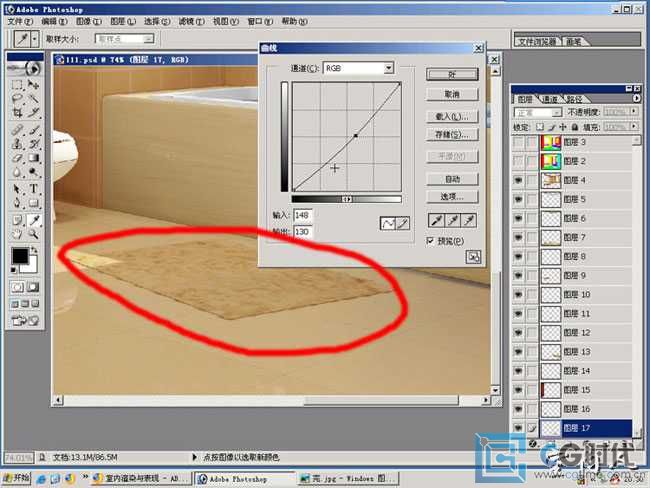Switch to the Paths tab
The height and width of the screenshot is (488, 650).
[x=575, y=100]
